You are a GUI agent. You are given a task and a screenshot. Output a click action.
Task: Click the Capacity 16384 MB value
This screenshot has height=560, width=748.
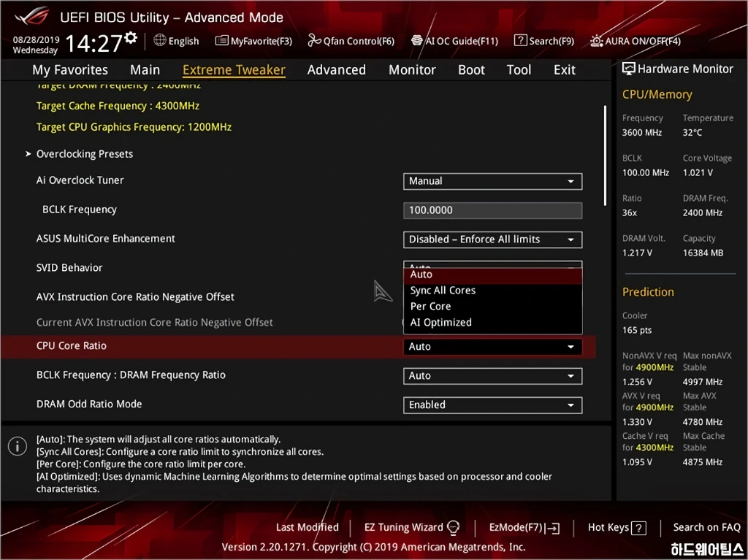coord(703,253)
